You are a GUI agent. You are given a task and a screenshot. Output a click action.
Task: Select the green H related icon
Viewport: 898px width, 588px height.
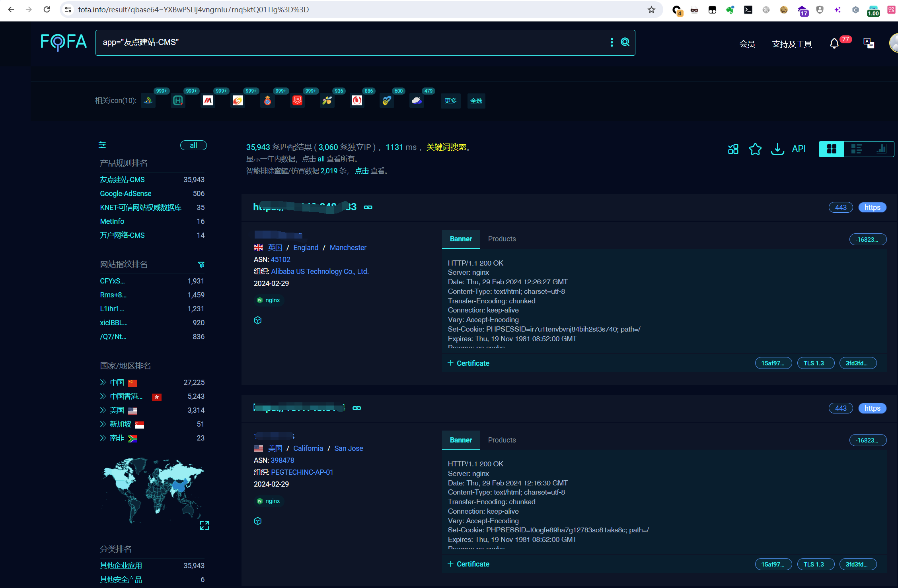tap(178, 101)
